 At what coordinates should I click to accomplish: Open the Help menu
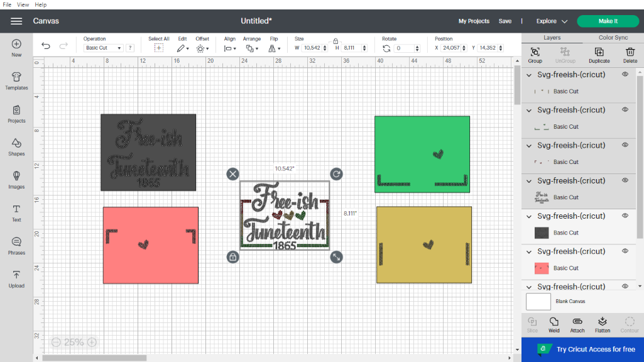(x=41, y=4)
